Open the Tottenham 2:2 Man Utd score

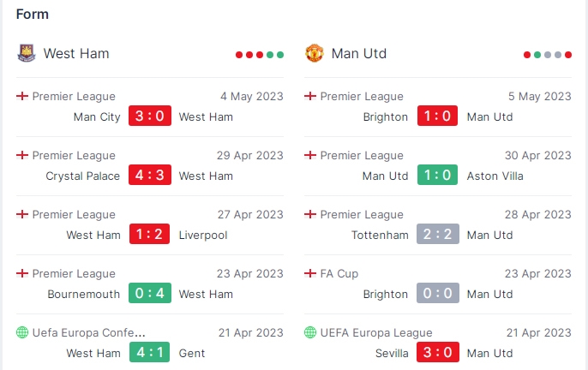(438, 234)
